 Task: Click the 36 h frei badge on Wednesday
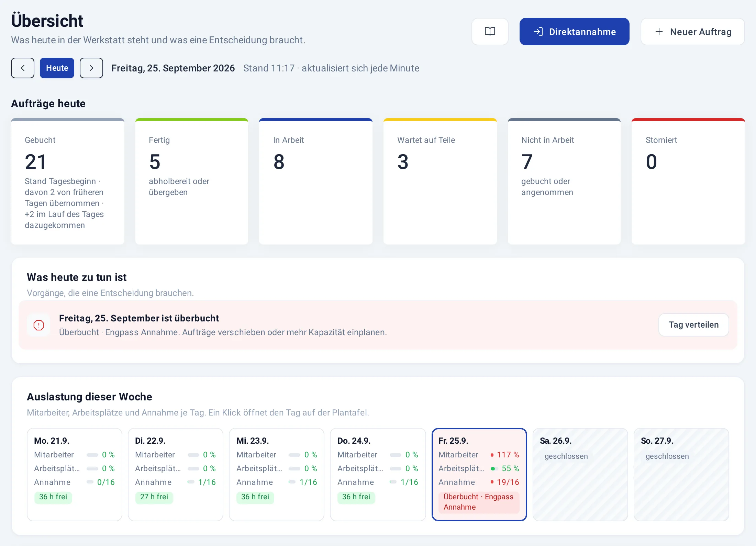click(255, 497)
